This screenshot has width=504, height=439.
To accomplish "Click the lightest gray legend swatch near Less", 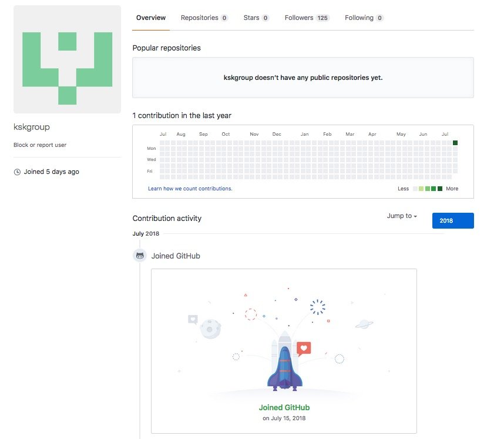I will coord(415,189).
